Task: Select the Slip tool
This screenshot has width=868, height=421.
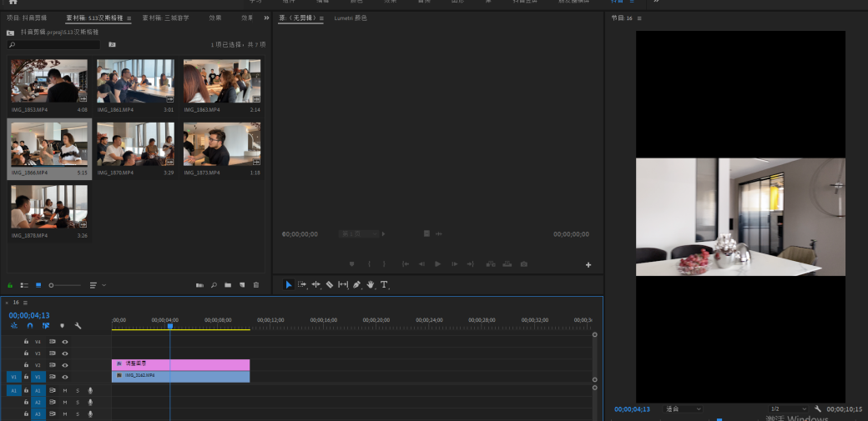Action: point(343,284)
